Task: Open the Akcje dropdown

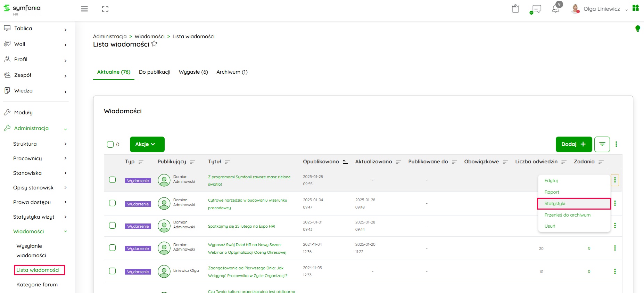Action: point(147,144)
